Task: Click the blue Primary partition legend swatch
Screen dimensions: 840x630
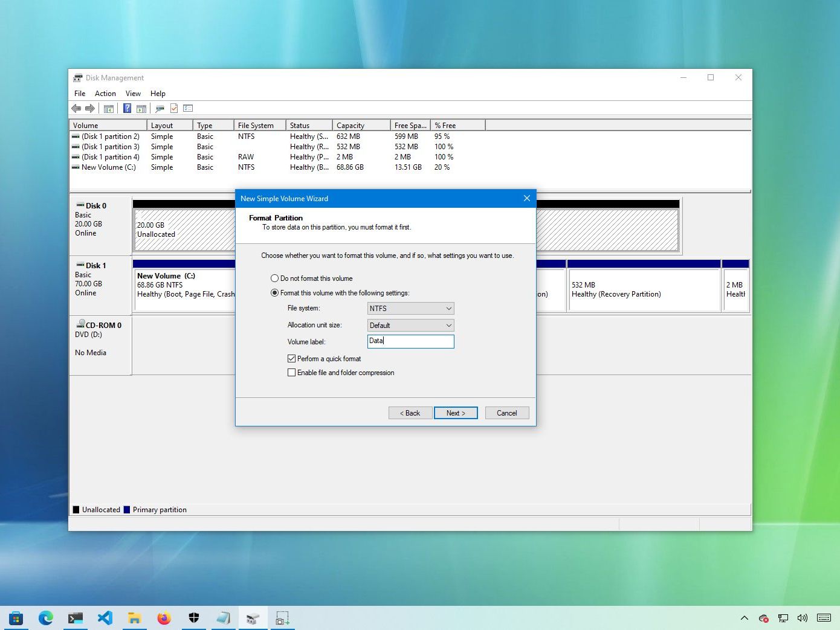Action: pos(127,510)
